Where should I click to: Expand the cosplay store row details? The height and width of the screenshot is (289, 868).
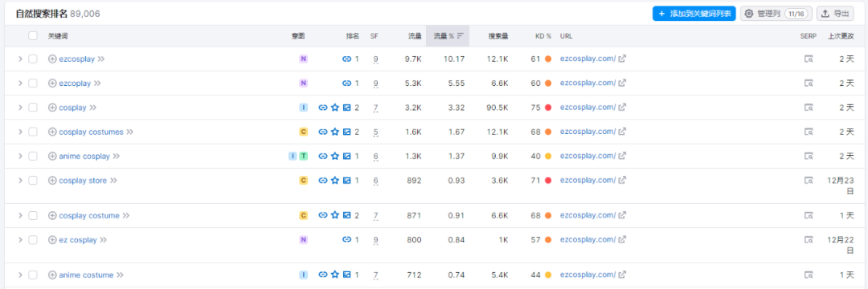[20, 180]
